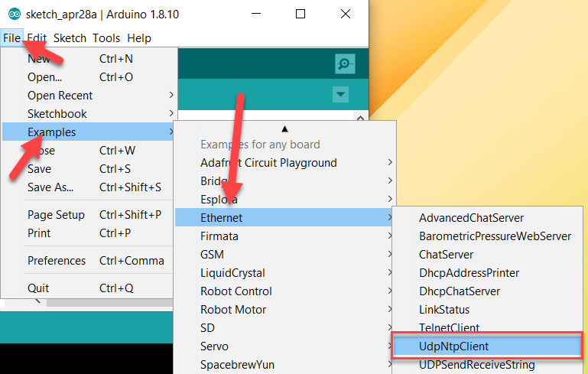Expand the LiquidCrystal examples submenu
This screenshot has height=374, width=588.
tap(285, 273)
